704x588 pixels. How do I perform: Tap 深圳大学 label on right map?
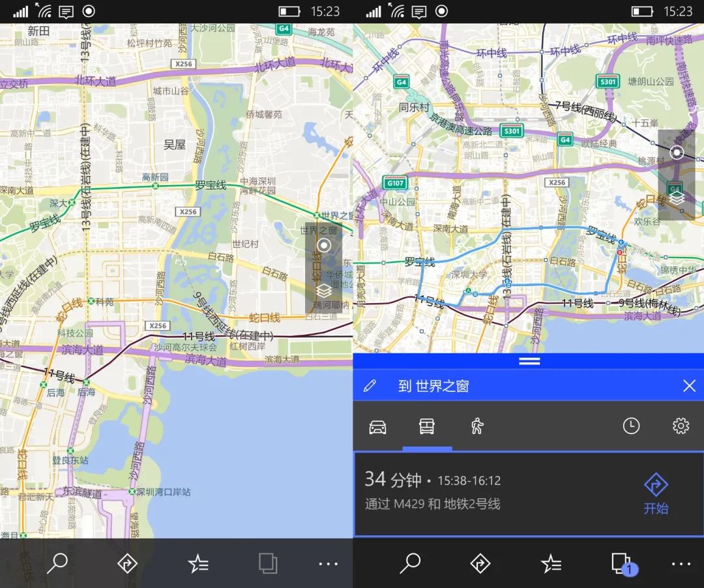pos(469,274)
